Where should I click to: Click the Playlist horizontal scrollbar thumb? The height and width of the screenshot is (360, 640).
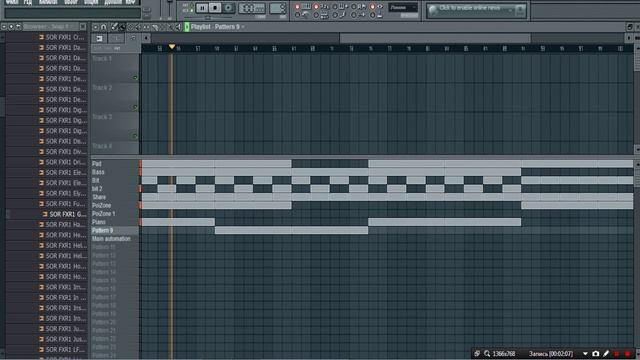[435, 38]
